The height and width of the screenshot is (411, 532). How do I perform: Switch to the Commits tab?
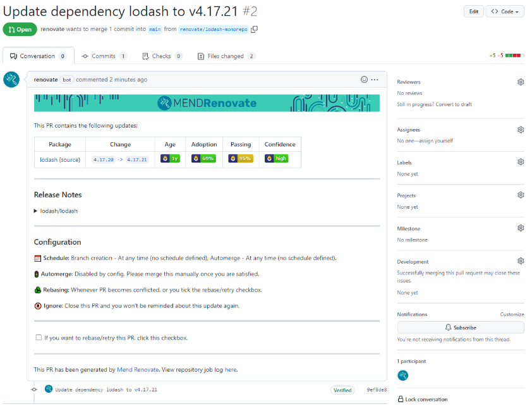[x=104, y=56]
